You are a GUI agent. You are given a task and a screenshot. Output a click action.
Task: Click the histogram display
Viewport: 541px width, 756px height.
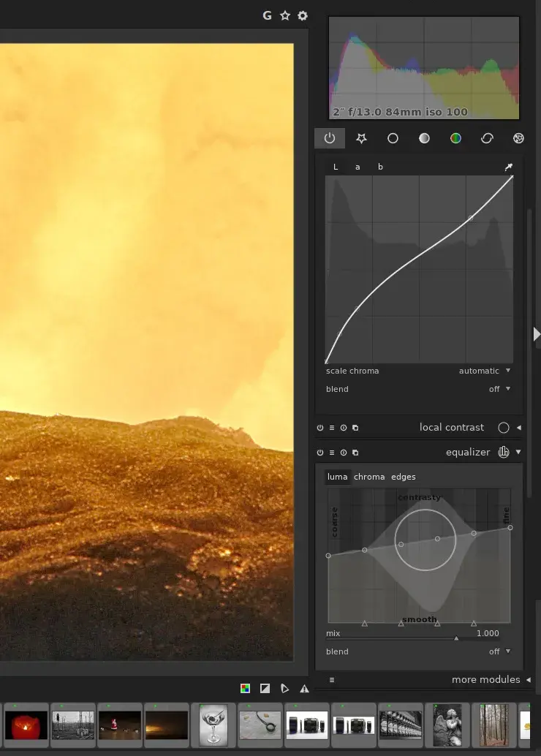(x=424, y=68)
